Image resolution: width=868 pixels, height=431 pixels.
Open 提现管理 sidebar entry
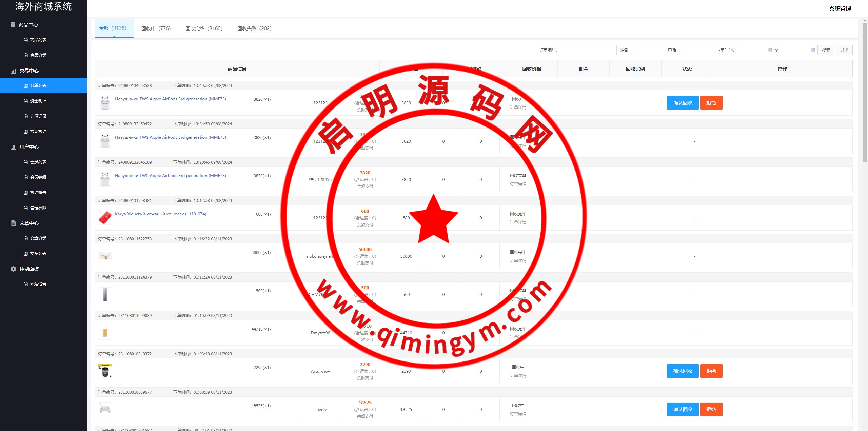pyautogui.click(x=38, y=132)
